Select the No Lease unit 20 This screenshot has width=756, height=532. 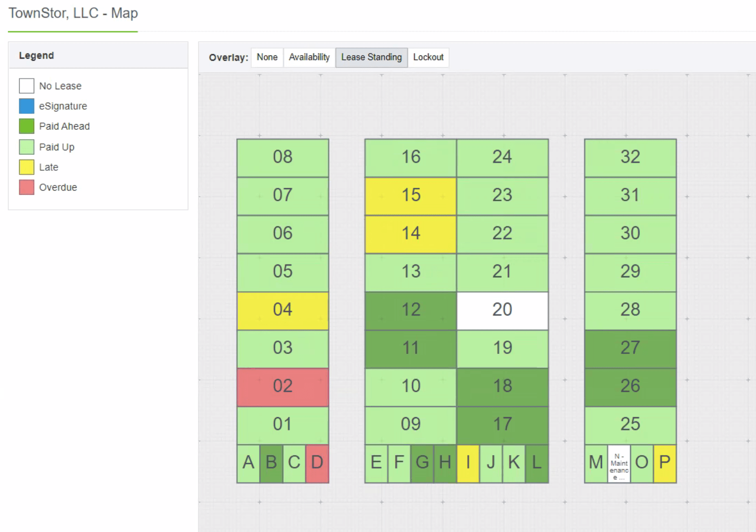(x=503, y=310)
